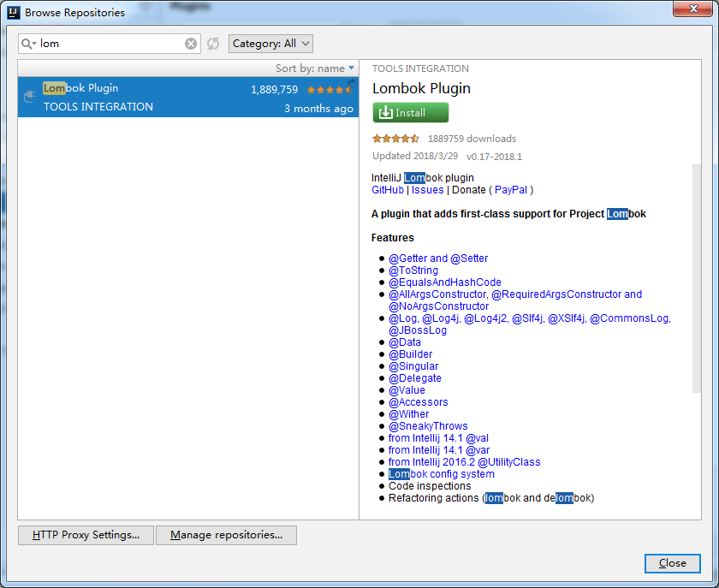Image resolution: width=719 pixels, height=588 pixels.
Task: Change the Sort by: name option
Action: 315,68
